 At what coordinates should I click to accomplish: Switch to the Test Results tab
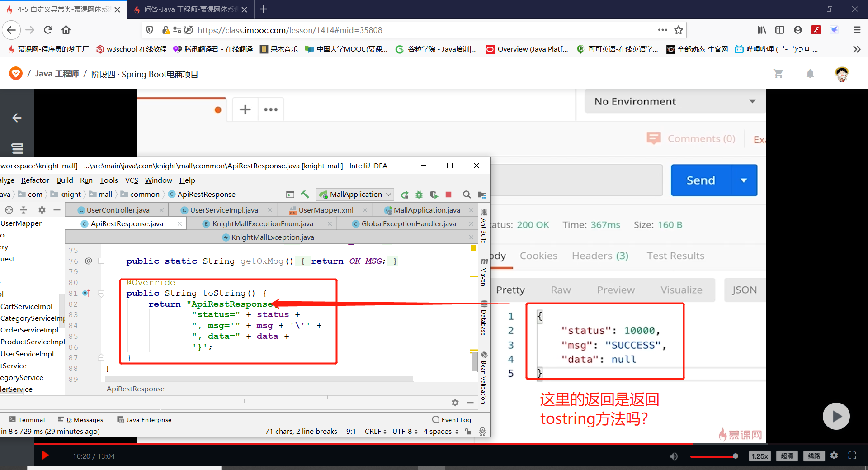pos(675,256)
